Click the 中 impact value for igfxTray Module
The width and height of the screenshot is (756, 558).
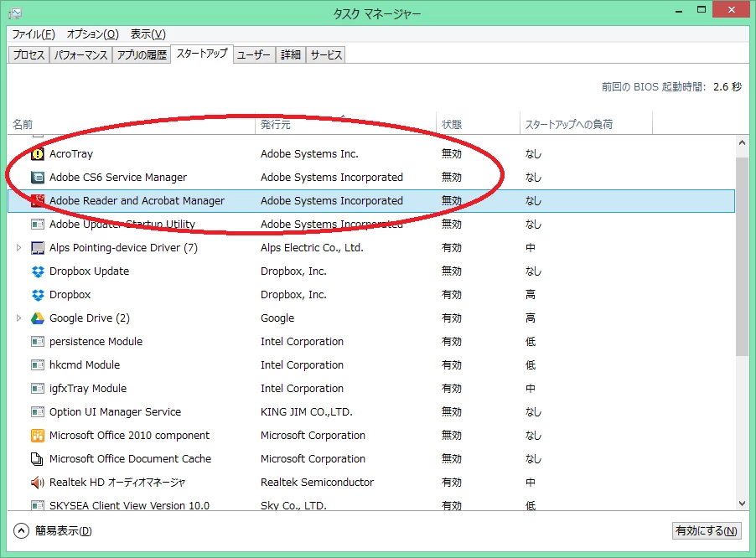point(531,389)
